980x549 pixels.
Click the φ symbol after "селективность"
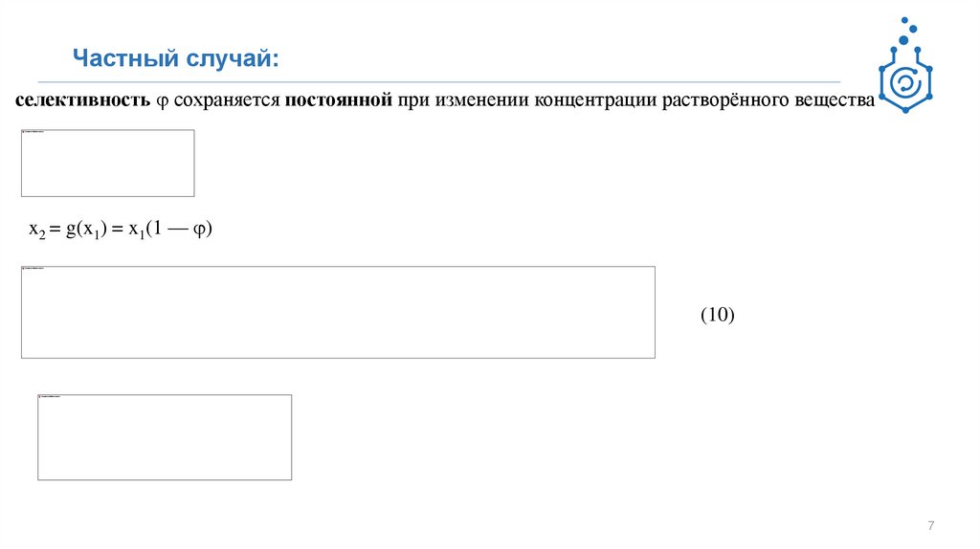(x=163, y=101)
